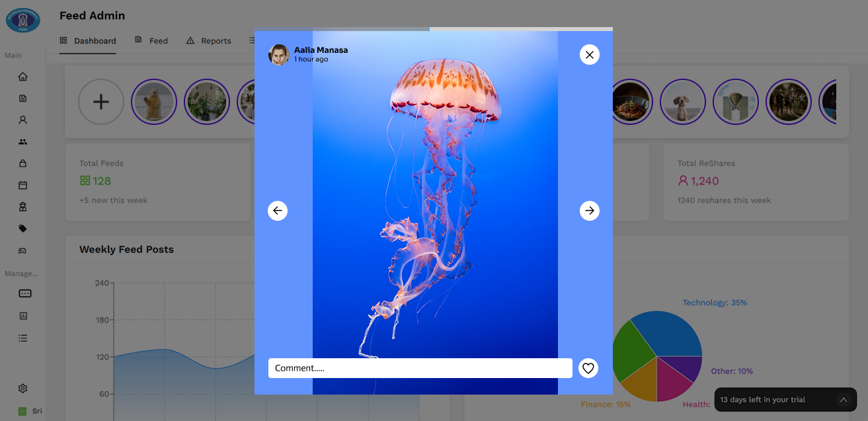Like the jellyfish story with heart
Image resolution: width=868 pixels, height=421 pixels.
pyautogui.click(x=588, y=368)
